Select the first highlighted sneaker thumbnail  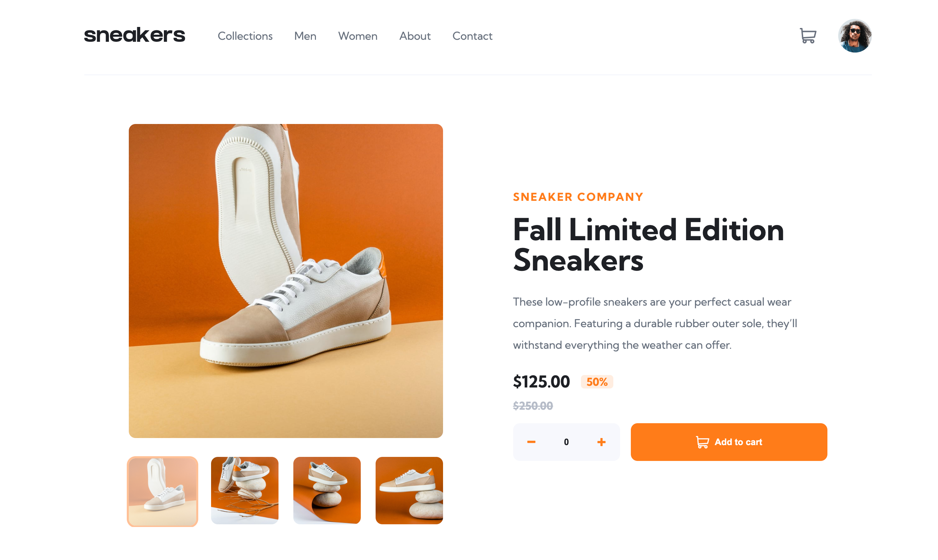click(163, 491)
